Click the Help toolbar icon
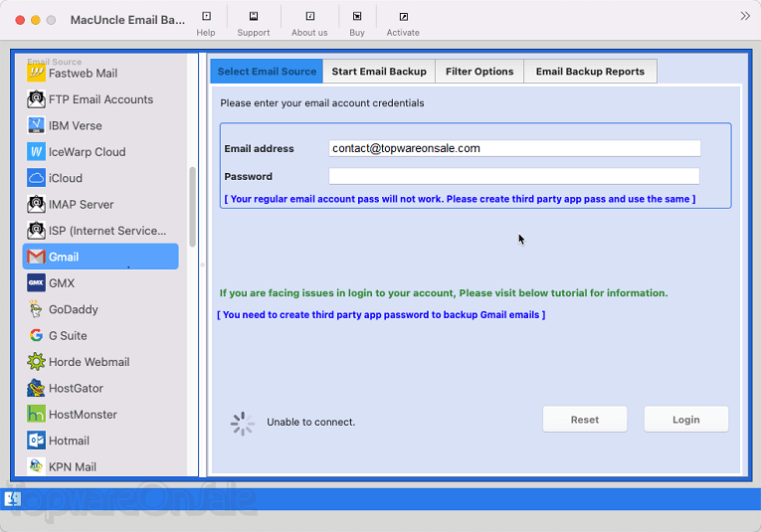Screen dimensions: 761x532 point(206,17)
